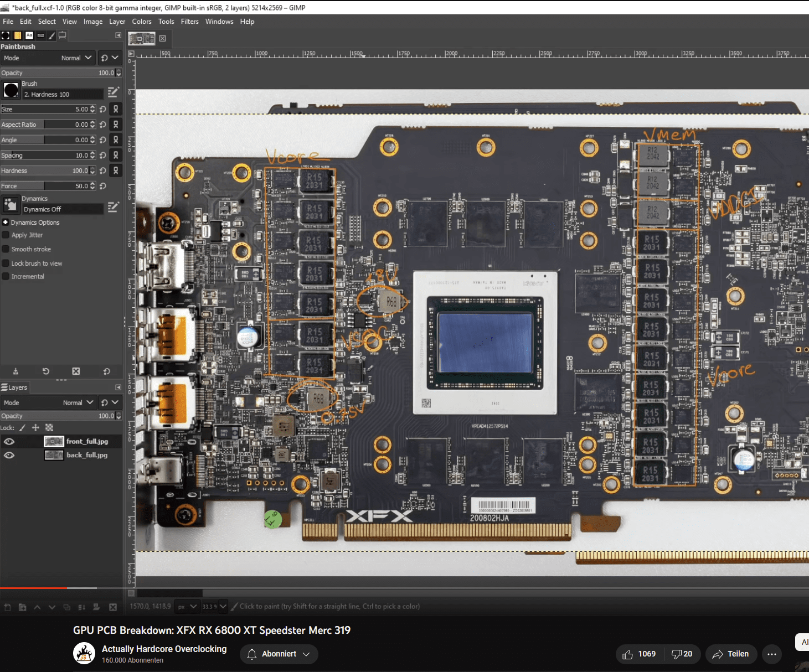Image resolution: width=809 pixels, height=672 pixels.
Task: Open Layers panel configuration menu
Action: (x=118, y=387)
